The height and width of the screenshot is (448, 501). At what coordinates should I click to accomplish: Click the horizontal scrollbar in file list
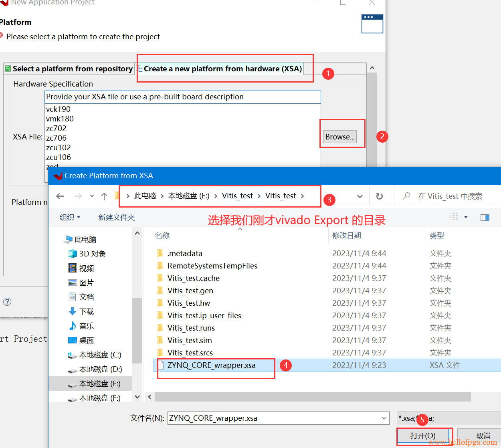[x=313, y=397]
